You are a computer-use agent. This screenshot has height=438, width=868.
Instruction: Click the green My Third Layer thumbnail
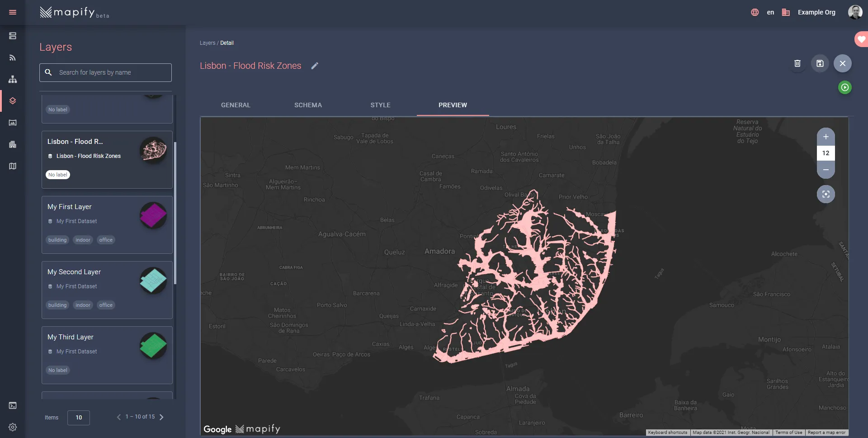point(153,346)
